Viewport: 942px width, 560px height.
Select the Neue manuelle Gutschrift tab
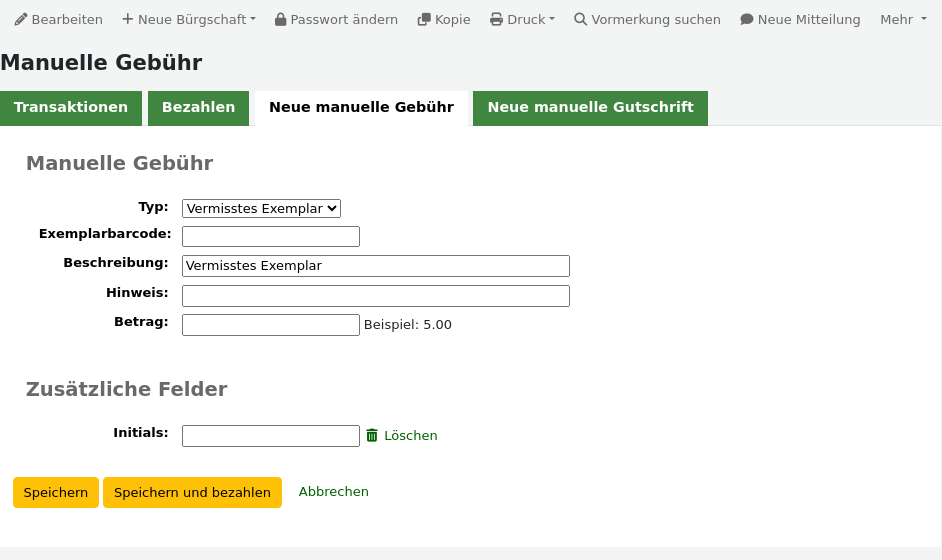tap(590, 108)
